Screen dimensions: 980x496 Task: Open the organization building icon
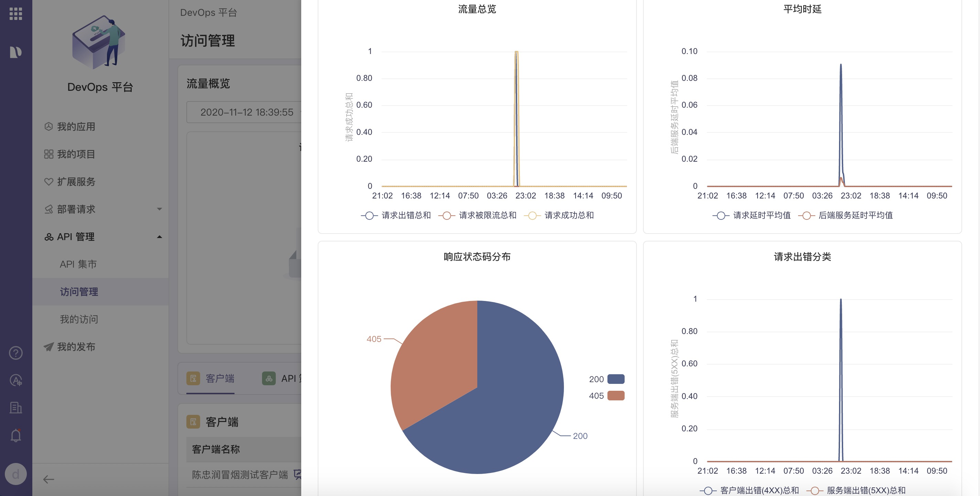(x=15, y=408)
